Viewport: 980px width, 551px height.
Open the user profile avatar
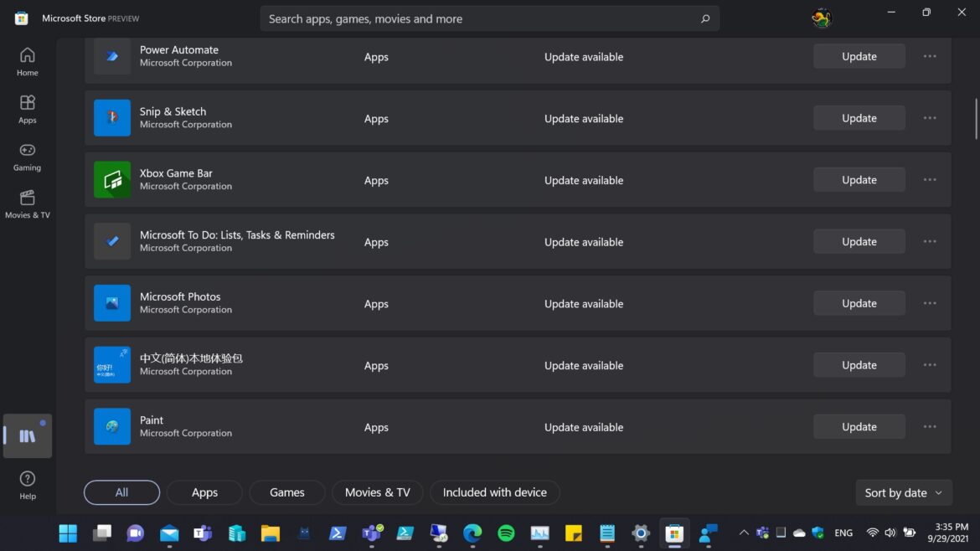point(822,18)
